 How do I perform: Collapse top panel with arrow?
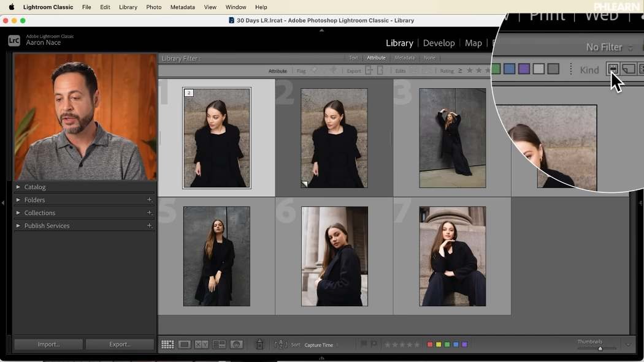321,30
